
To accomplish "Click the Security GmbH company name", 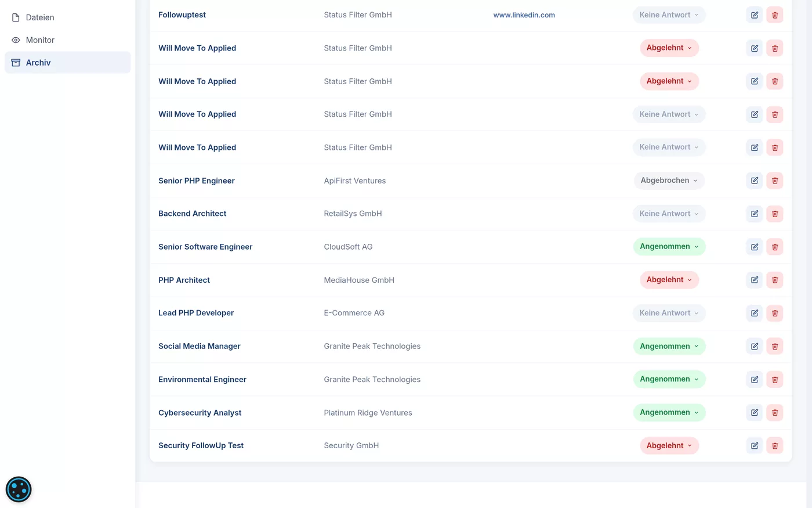I will coord(351,445).
